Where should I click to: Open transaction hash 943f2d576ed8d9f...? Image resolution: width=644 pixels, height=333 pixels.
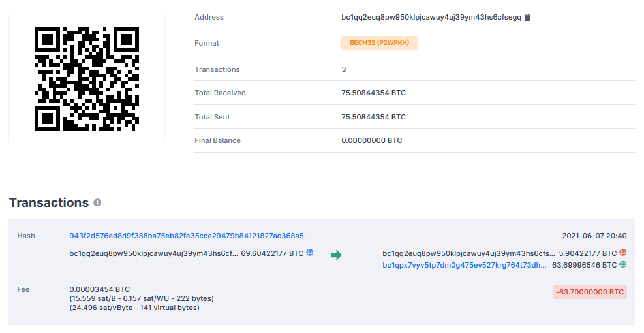pyautogui.click(x=189, y=236)
